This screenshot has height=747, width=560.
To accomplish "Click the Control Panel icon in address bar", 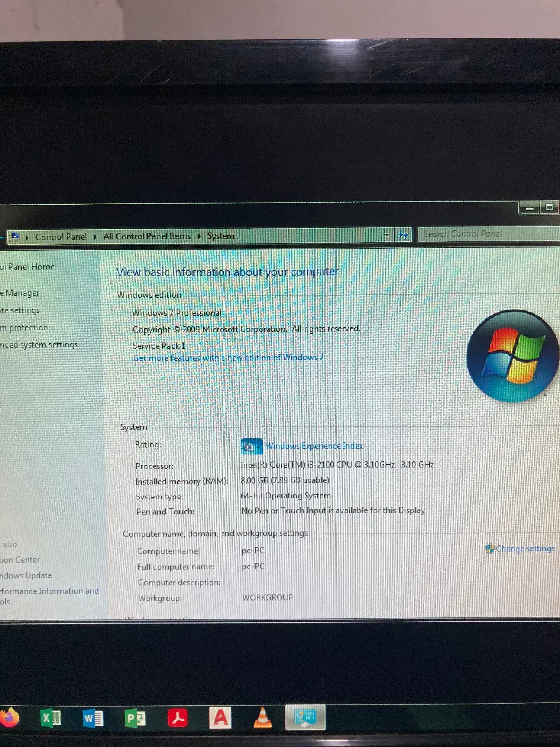I will [x=15, y=236].
